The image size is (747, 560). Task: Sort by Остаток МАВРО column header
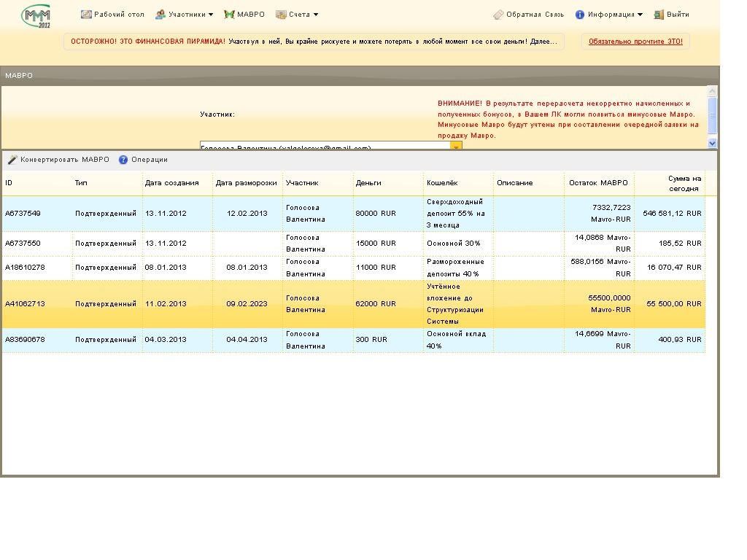point(599,183)
